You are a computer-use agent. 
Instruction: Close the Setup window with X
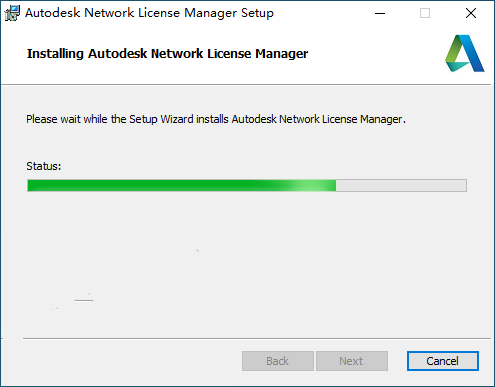(x=471, y=13)
